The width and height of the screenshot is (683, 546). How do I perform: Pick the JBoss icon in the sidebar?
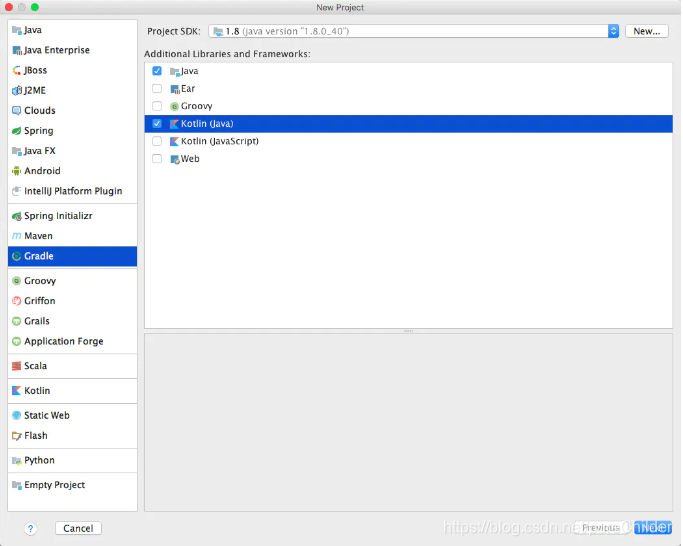17,70
